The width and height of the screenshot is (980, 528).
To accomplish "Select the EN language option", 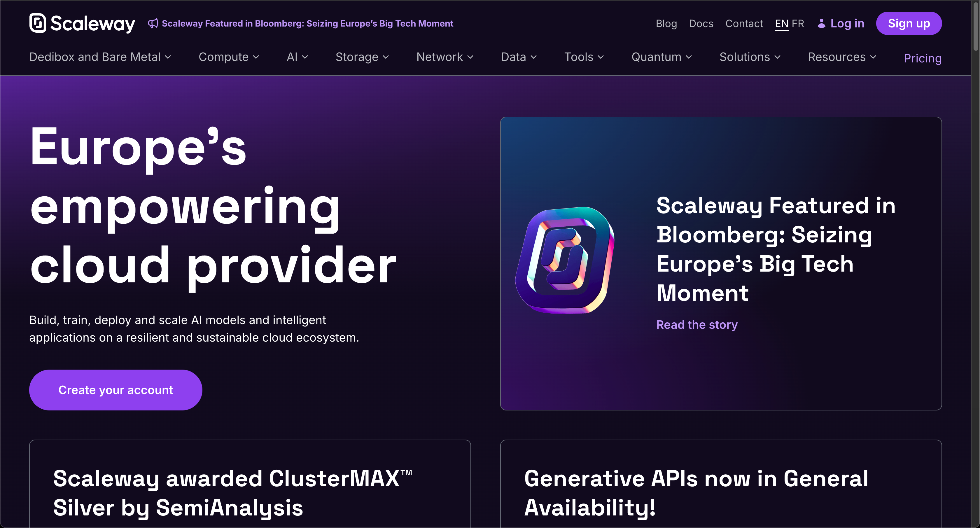I will click(781, 24).
